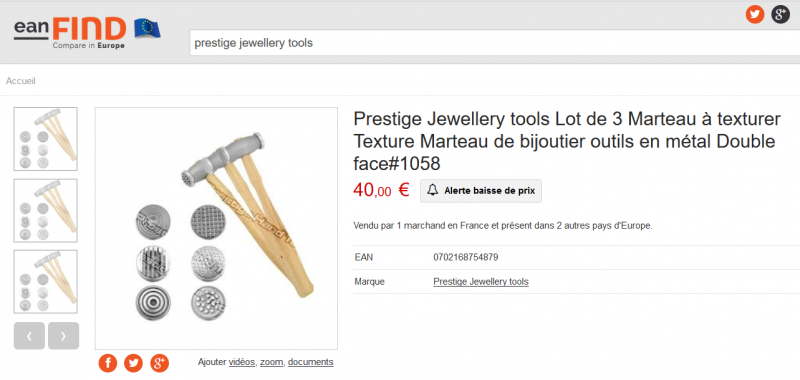This screenshot has height=380, width=800.
Task: Click the Twitter icon in the header
Action: [x=755, y=14]
